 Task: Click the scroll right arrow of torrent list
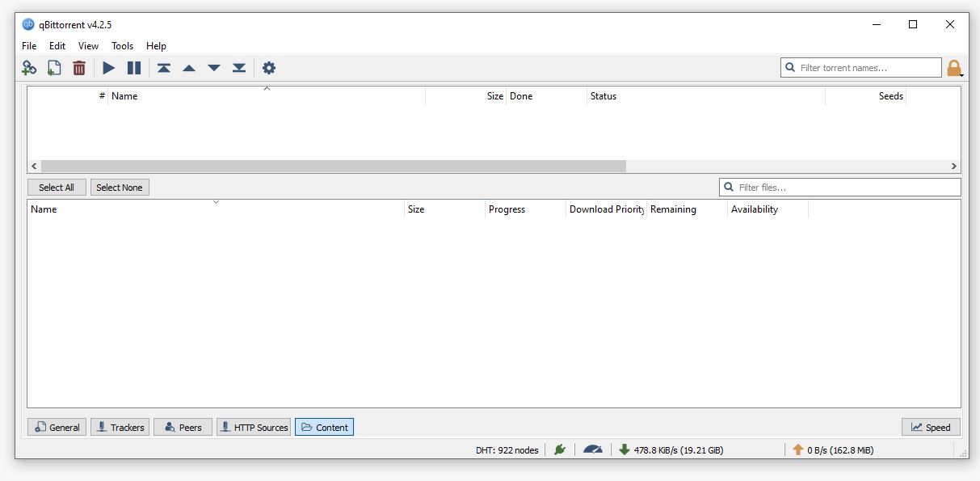[954, 166]
